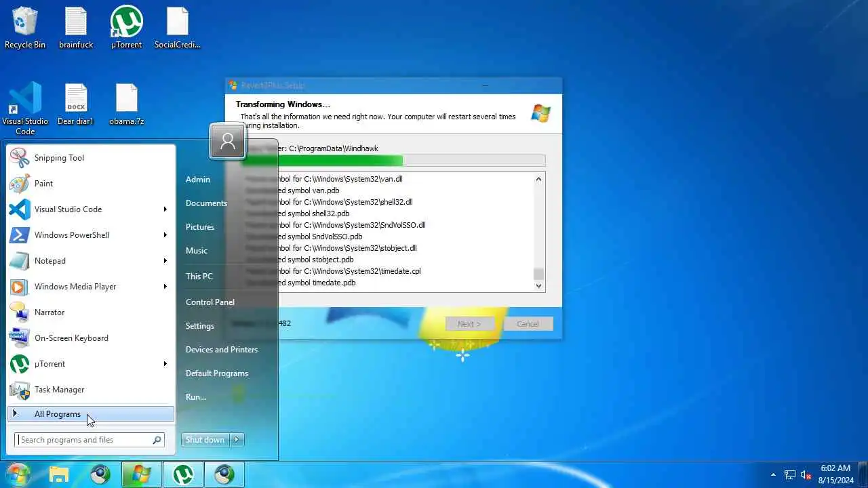
Task: Expand Windows Media Player jump list arrow
Action: tap(165, 287)
